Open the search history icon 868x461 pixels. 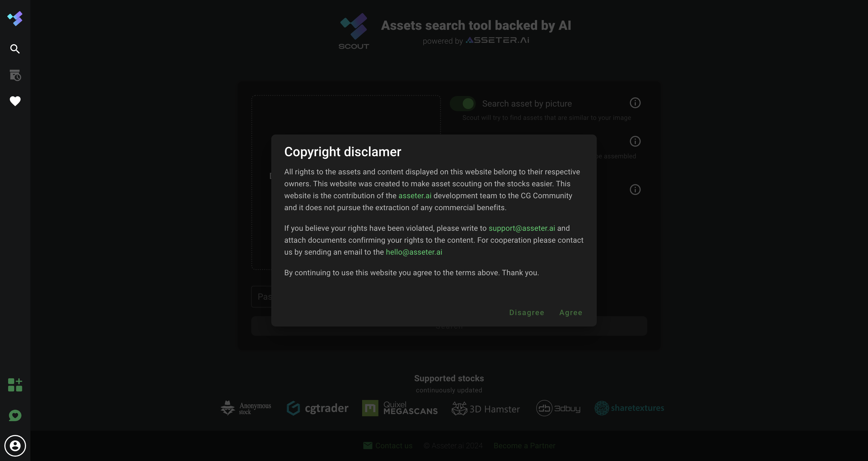(15, 75)
